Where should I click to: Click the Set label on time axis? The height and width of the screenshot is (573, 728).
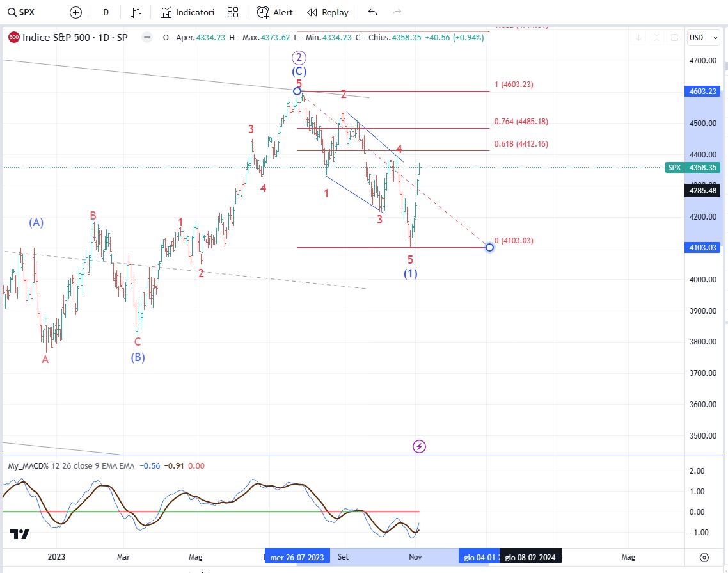tap(343, 557)
